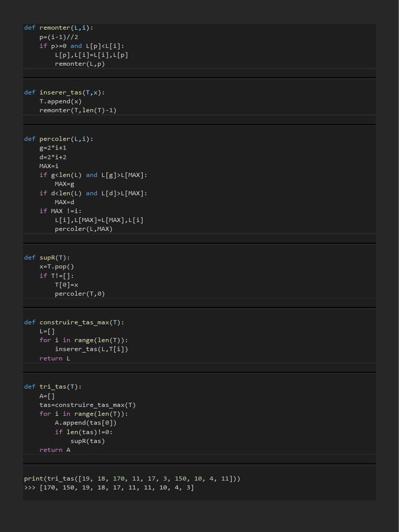The height and width of the screenshot is (532, 399).
Task: Click the 'MAX=i' assignment line
Action: click(x=49, y=166)
